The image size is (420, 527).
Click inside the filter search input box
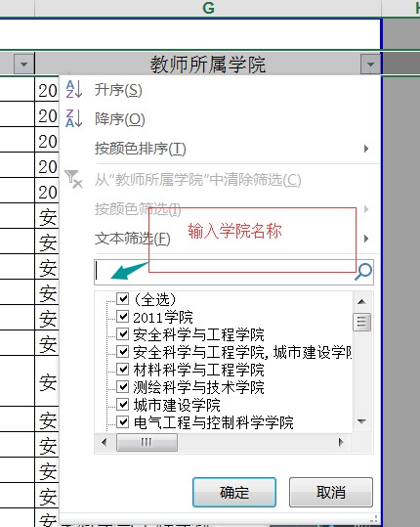click(225, 272)
